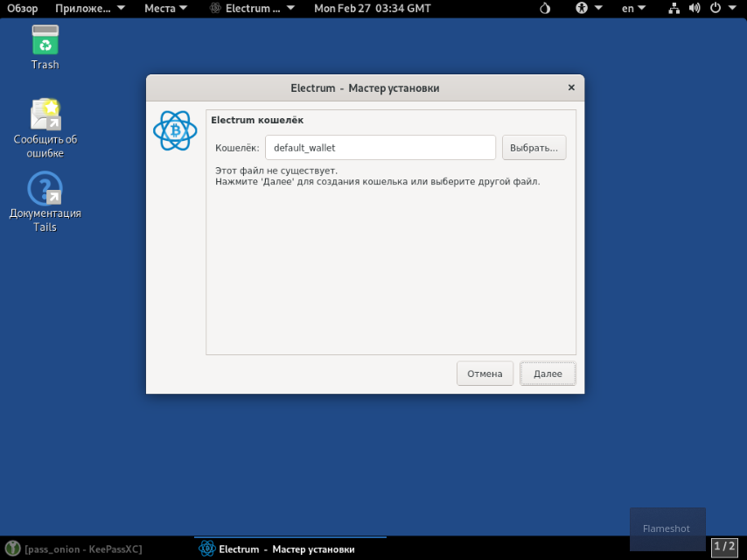Screen dimensions: 747x560
Task: Click the Tor onion status icon
Action: (545, 9)
